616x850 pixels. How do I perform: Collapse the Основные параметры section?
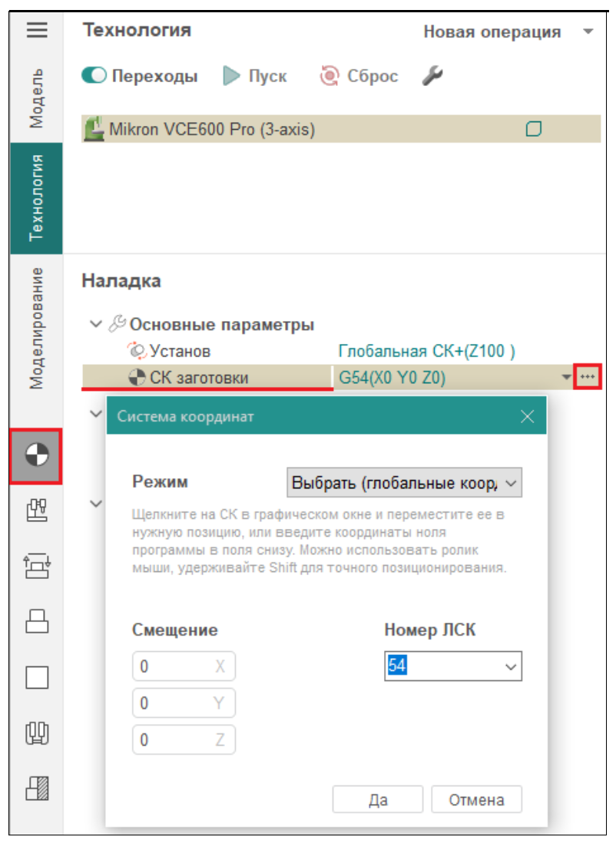coord(96,324)
